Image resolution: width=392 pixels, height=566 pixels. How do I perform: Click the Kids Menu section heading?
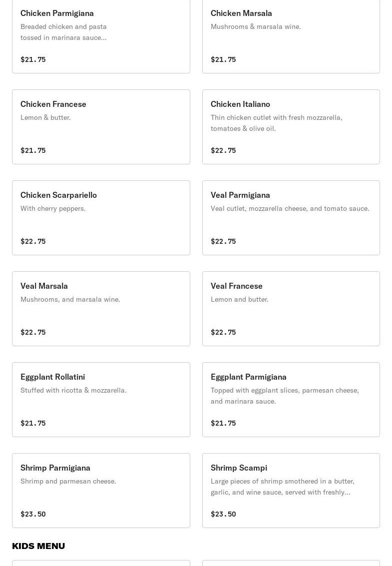(x=38, y=546)
